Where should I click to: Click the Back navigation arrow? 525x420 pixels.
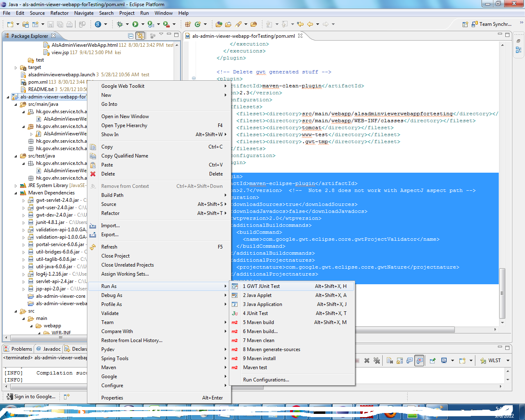tap(310, 24)
